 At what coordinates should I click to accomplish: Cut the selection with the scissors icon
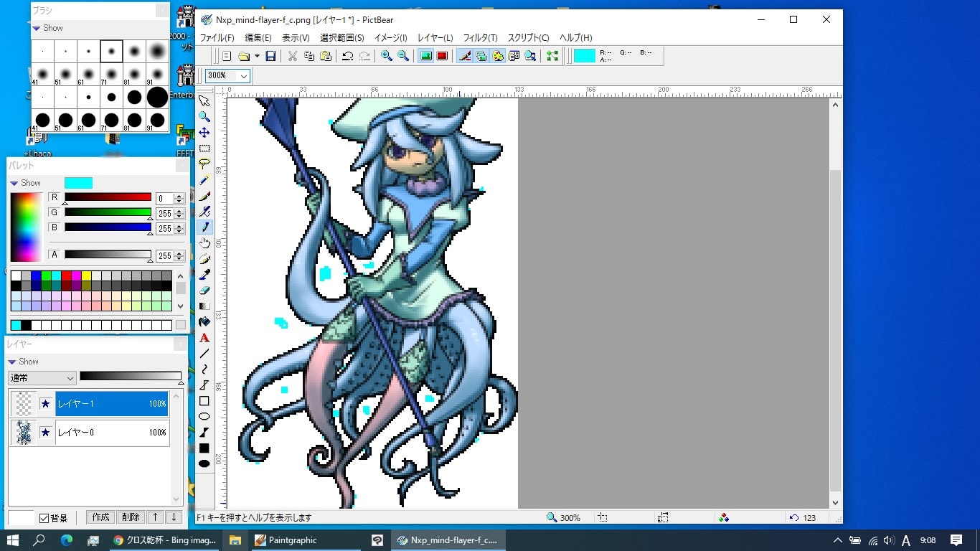[x=293, y=56]
